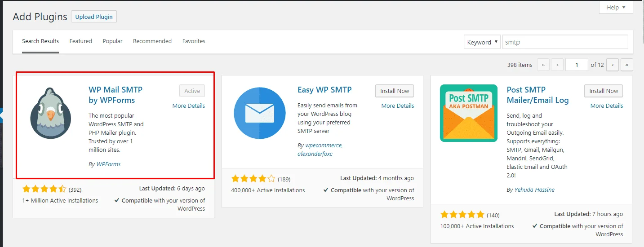
Task: Jump to the last results page
Action: tap(627, 65)
